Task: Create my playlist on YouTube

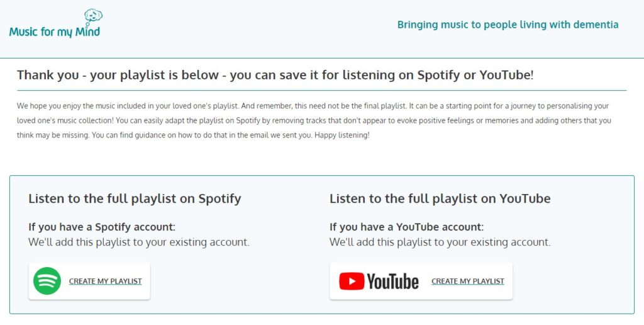Action: (x=468, y=282)
